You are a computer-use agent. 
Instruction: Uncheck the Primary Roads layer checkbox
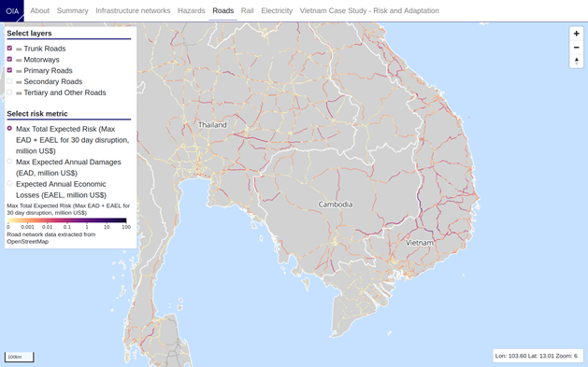pyautogui.click(x=9, y=70)
